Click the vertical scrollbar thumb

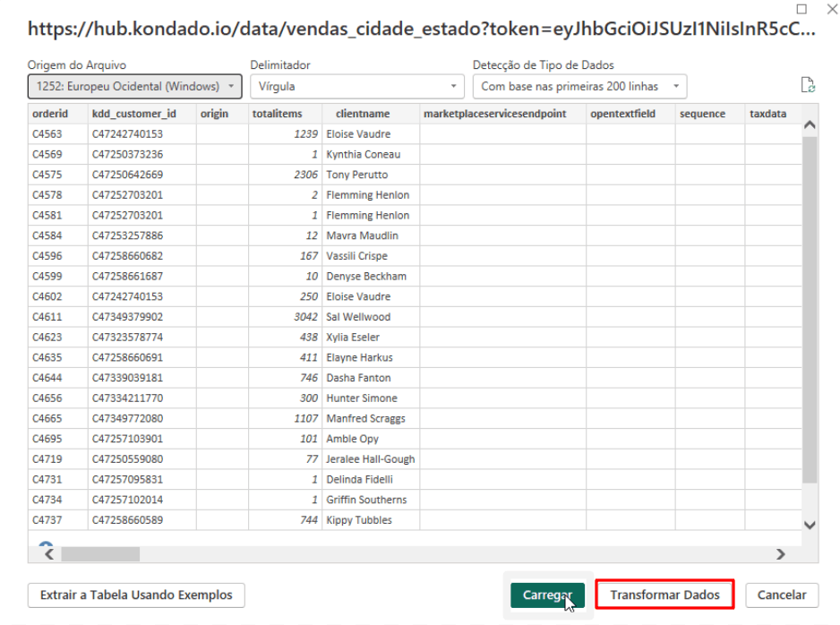click(x=810, y=304)
